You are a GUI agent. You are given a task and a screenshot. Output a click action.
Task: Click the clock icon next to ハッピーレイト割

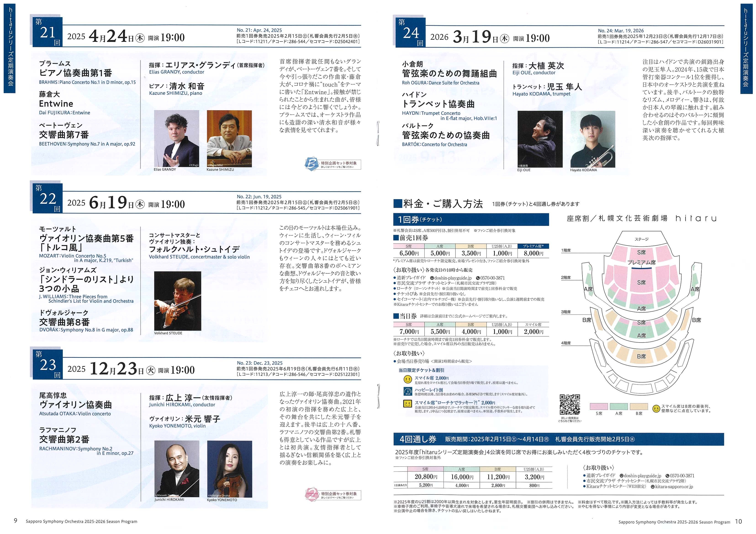[408, 391]
